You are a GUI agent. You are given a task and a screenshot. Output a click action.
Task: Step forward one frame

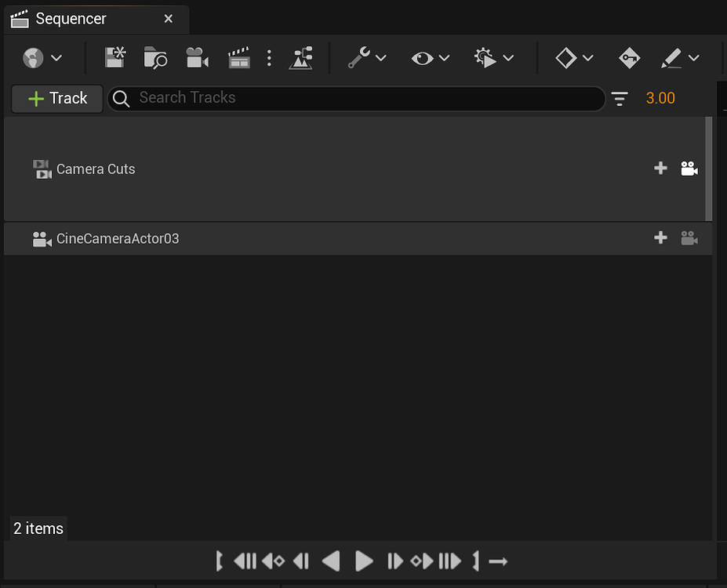point(395,561)
